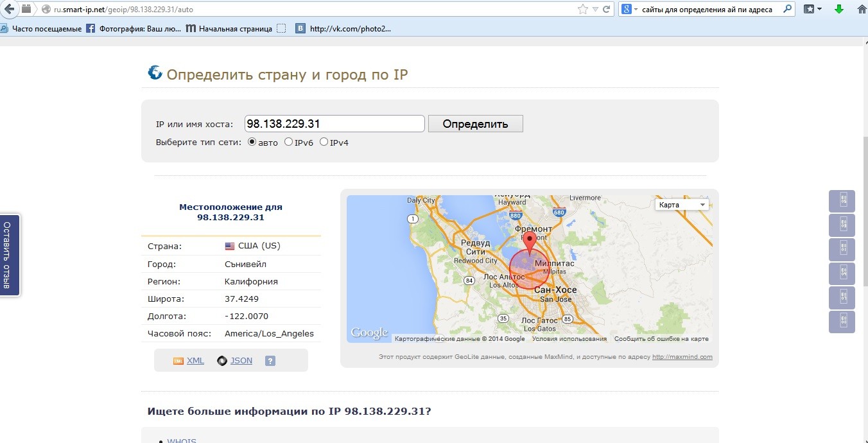The image size is (868, 443).
Task: Click the city value 'Сънивейл'
Action: [x=245, y=264]
